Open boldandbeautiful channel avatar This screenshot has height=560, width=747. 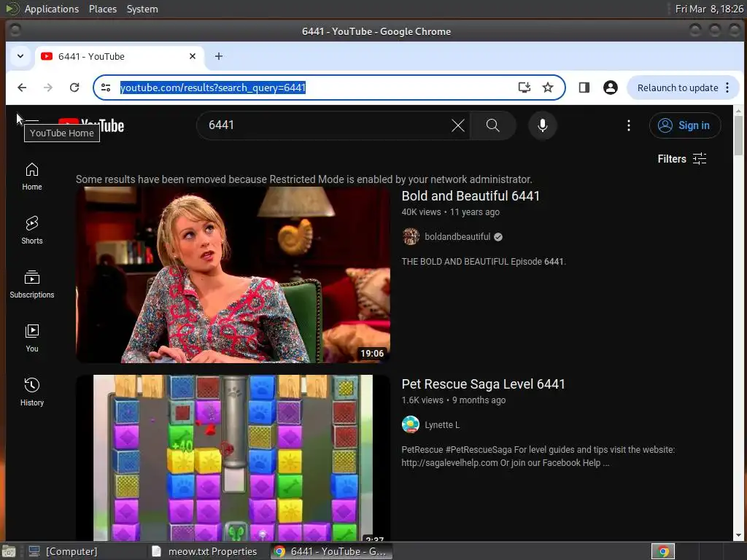click(411, 237)
